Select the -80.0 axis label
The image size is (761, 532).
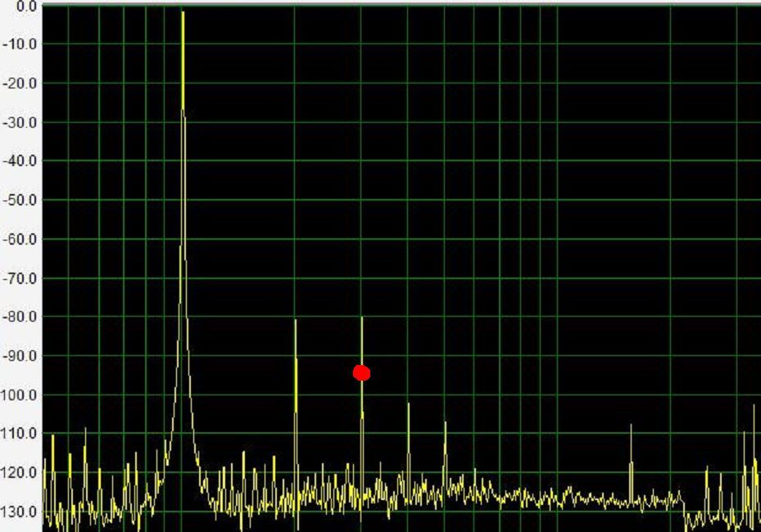point(20,317)
